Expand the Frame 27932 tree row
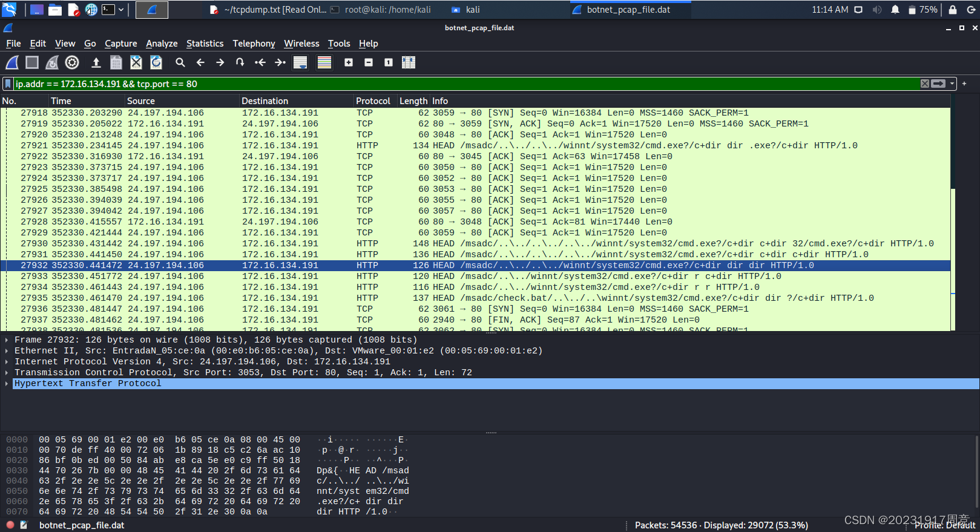This screenshot has width=980, height=532. tap(7, 340)
